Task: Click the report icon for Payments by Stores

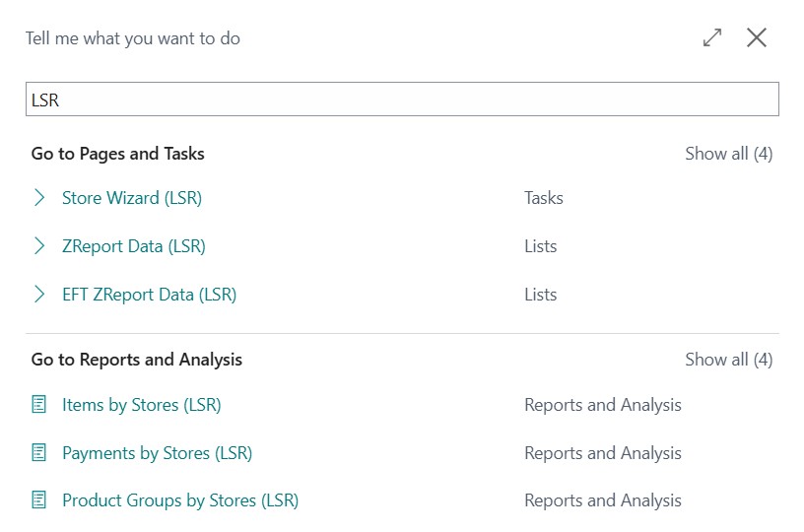Action: click(39, 453)
